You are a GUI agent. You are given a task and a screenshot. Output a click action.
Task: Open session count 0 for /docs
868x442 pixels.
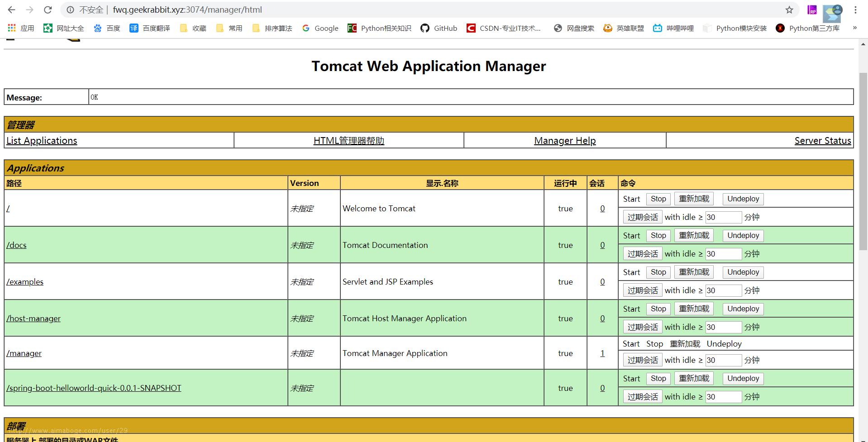(602, 245)
